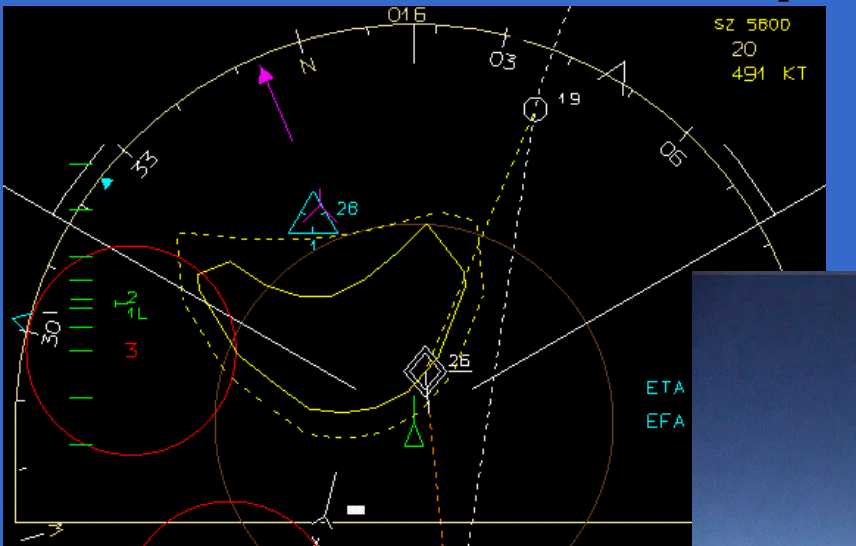The height and width of the screenshot is (546, 856).
Task: Click the 016 heading readout at top
Action: tap(407, 15)
